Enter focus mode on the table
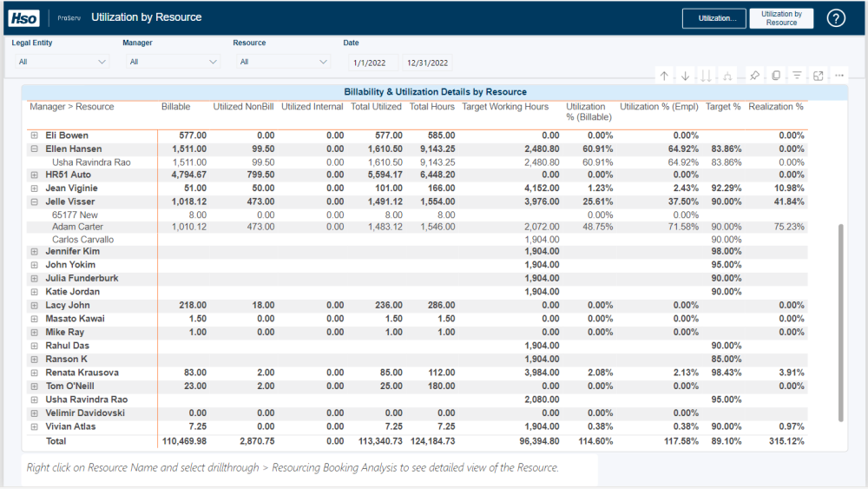 pos(818,76)
